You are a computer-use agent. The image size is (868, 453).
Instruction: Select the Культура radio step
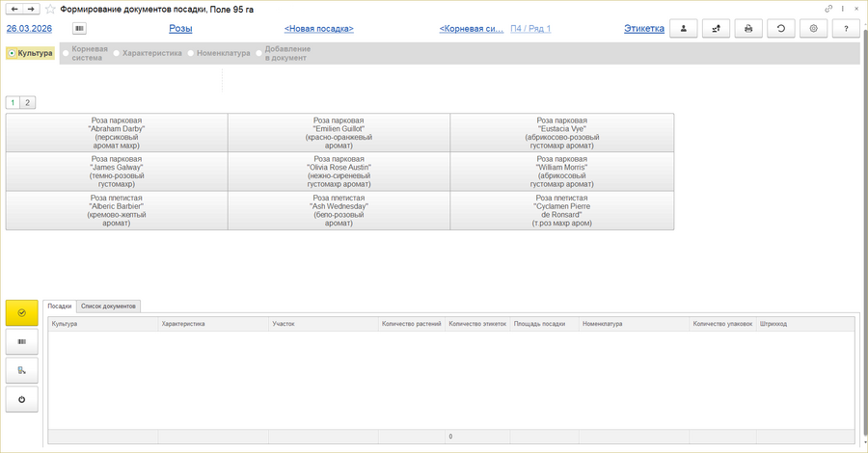click(x=31, y=53)
